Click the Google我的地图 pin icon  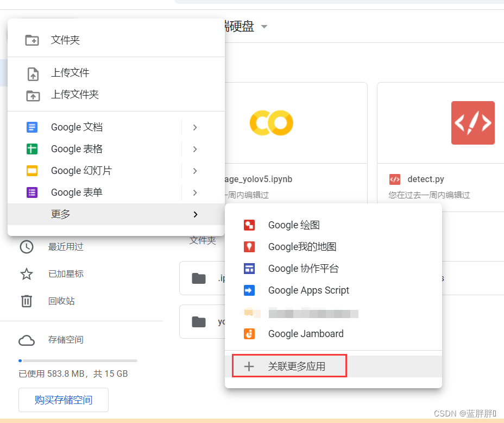(249, 247)
